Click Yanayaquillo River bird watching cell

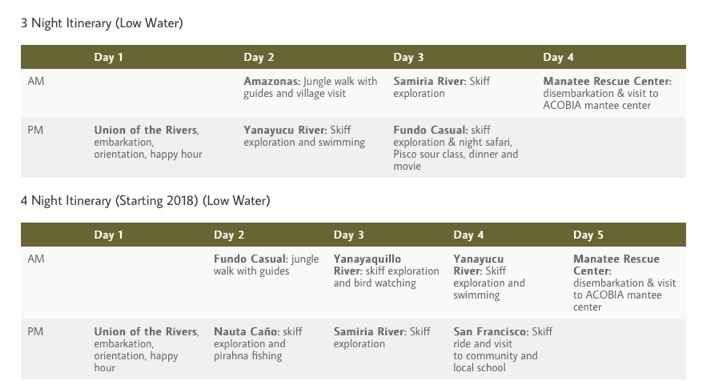[x=386, y=271]
